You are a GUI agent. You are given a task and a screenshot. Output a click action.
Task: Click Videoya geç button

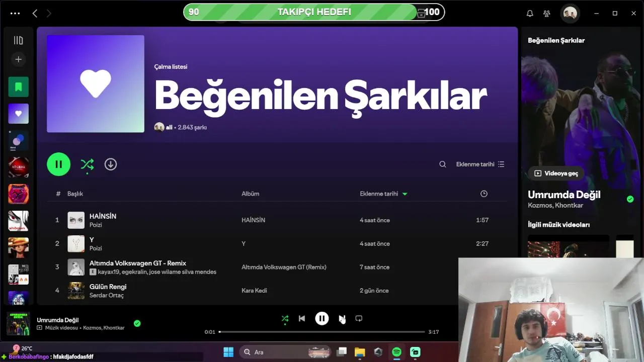(x=556, y=173)
